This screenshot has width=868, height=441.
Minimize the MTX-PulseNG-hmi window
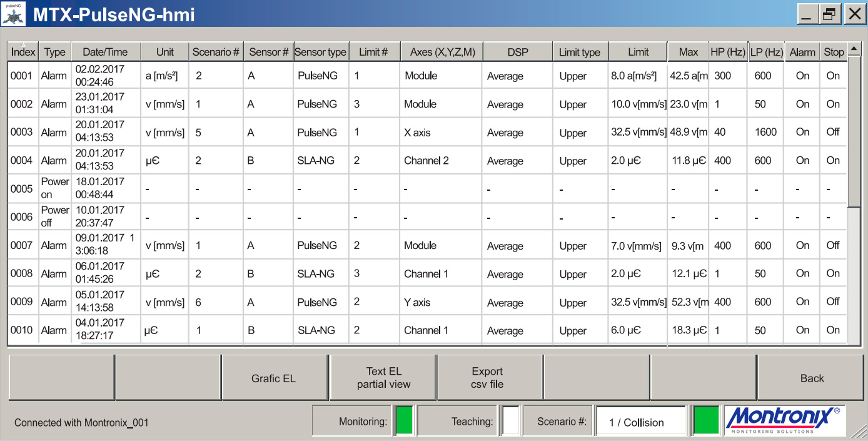click(807, 14)
